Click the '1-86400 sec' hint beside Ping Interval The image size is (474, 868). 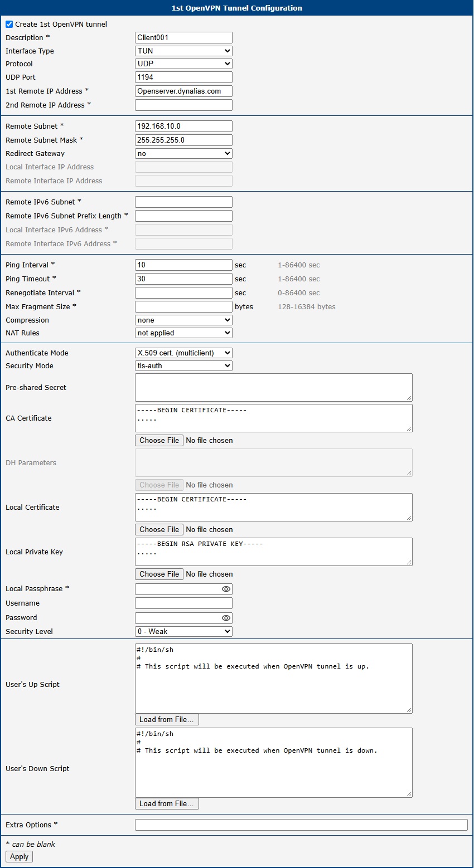299,265
